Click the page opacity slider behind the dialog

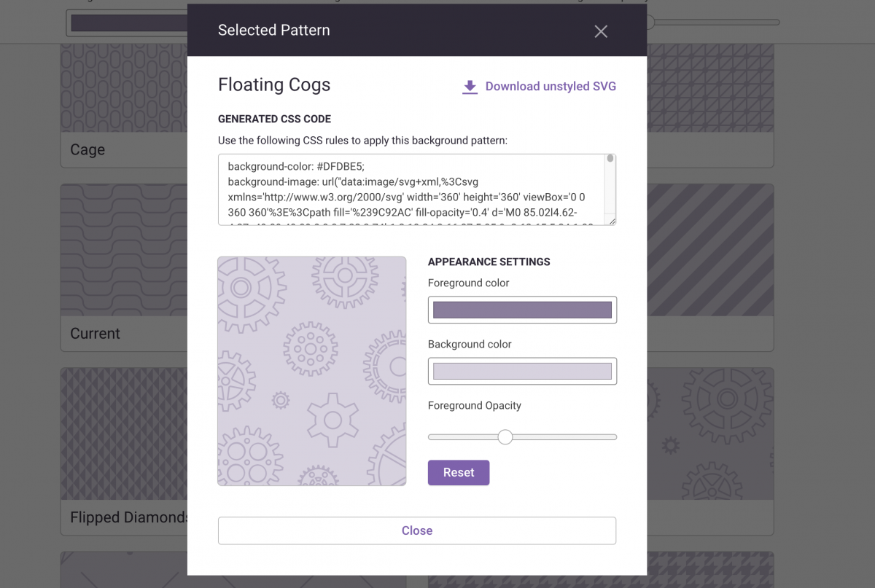coord(713,23)
